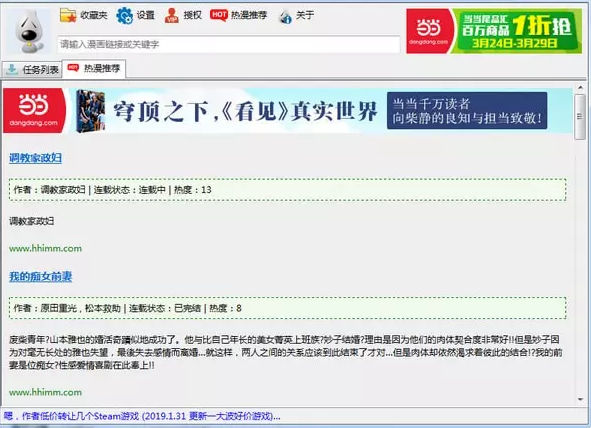This screenshot has width=591, height=428.
Task: Click the dog mascot logo
Action: point(29,32)
